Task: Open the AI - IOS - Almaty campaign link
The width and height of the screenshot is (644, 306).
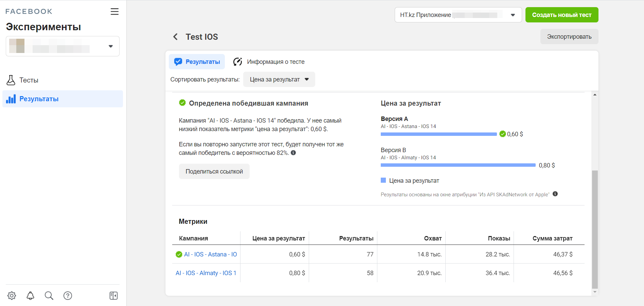Action: 206,273
